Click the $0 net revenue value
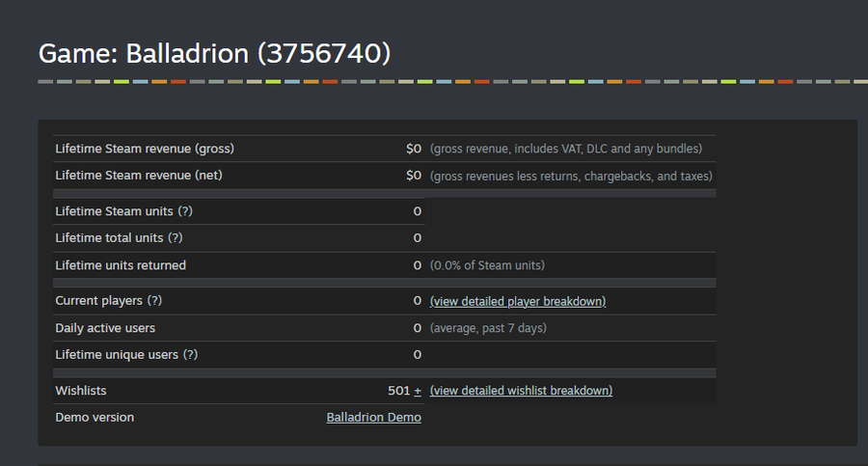868x466 pixels. 414,176
